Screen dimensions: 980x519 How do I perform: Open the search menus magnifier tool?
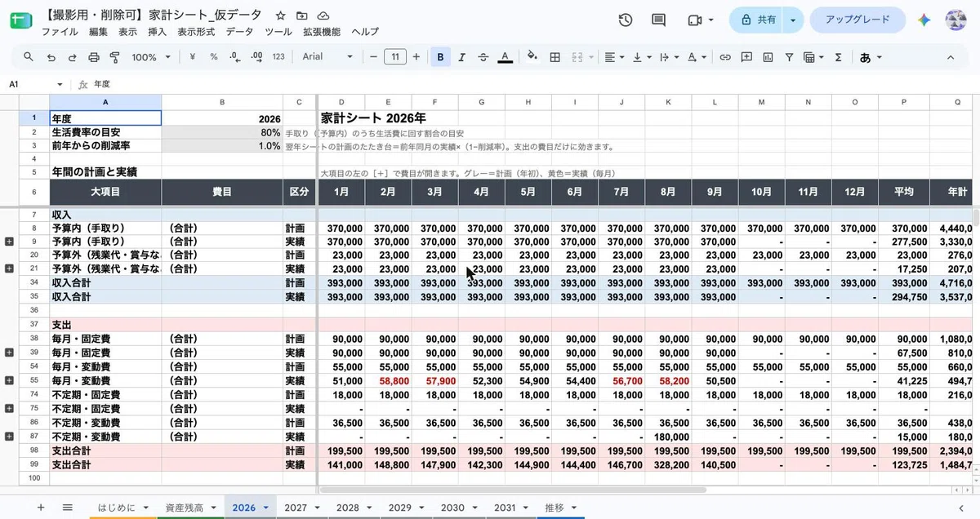tap(29, 57)
